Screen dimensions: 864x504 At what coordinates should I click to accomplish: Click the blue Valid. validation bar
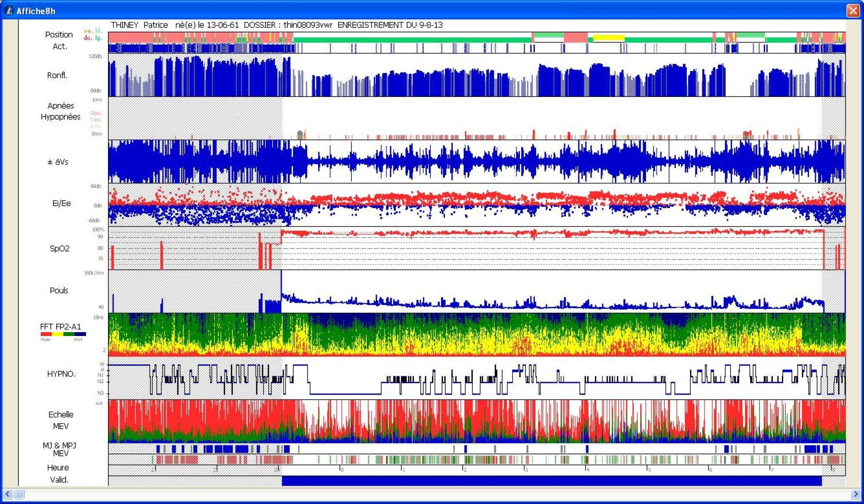[551, 480]
